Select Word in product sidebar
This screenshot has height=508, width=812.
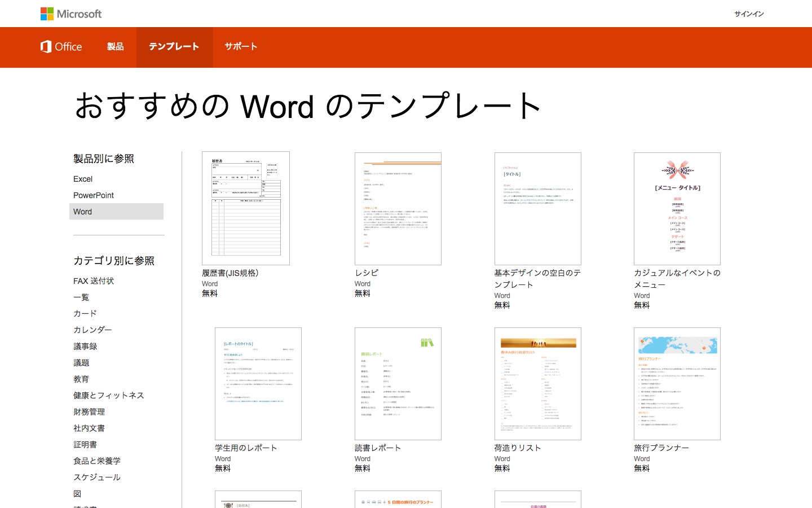click(83, 212)
